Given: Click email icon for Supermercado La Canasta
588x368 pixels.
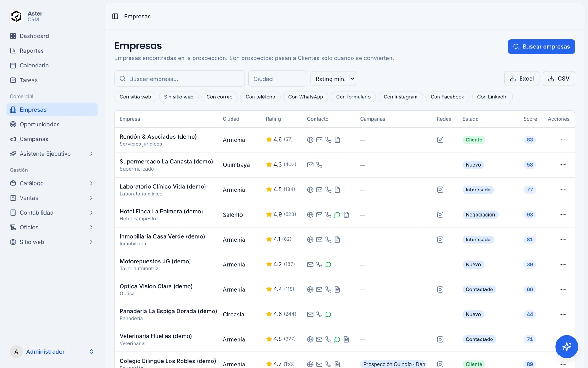Looking at the screenshot, I should [310, 165].
